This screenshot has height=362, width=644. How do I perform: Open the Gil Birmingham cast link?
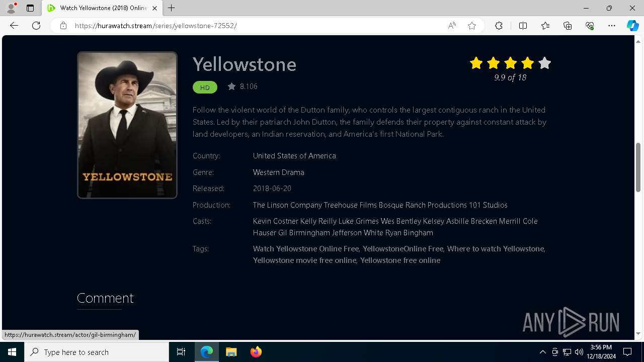tap(304, 233)
